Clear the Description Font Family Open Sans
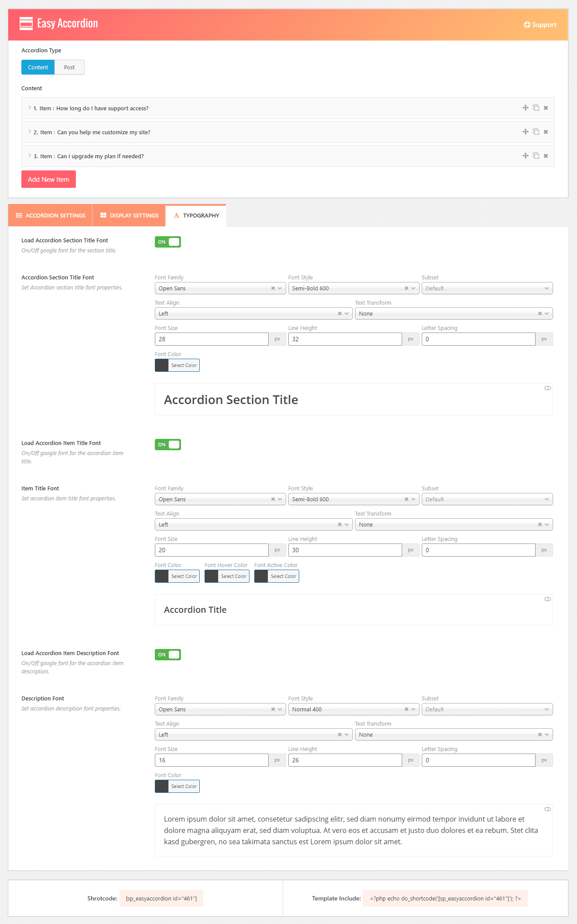The height and width of the screenshot is (924, 577). [x=273, y=709]
